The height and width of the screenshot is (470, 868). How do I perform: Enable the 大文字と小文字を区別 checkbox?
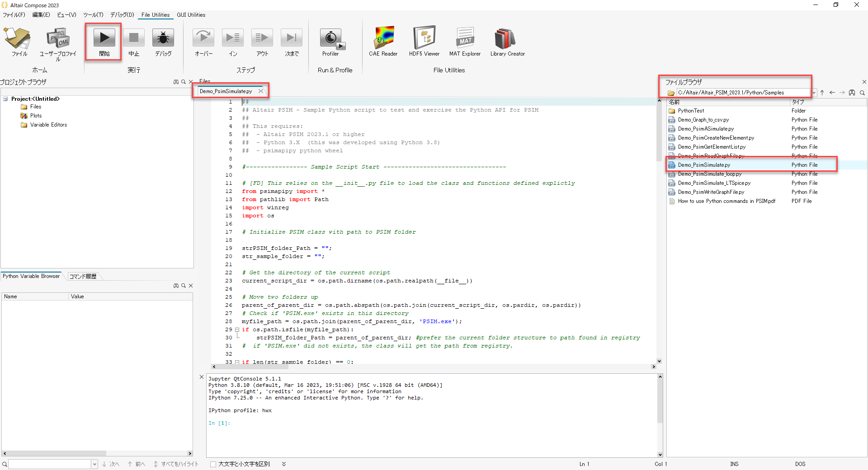(212, 464)
